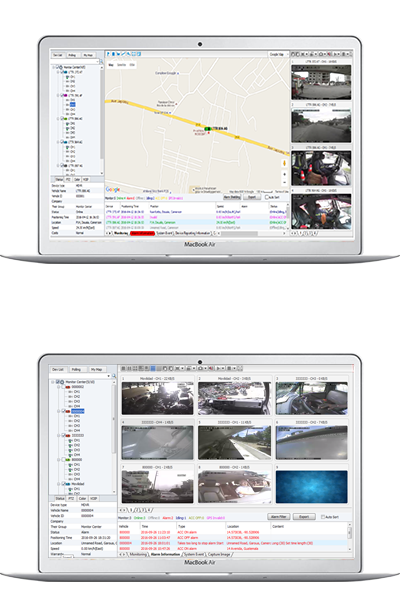Click Export button on top laptop
400x600 pixels.
point(252,197)
